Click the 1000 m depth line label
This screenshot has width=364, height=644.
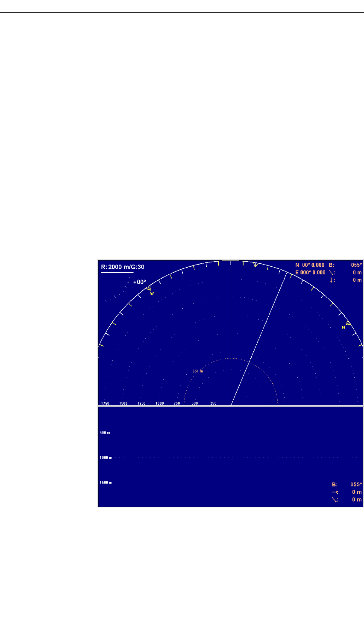tap(106, 458)
